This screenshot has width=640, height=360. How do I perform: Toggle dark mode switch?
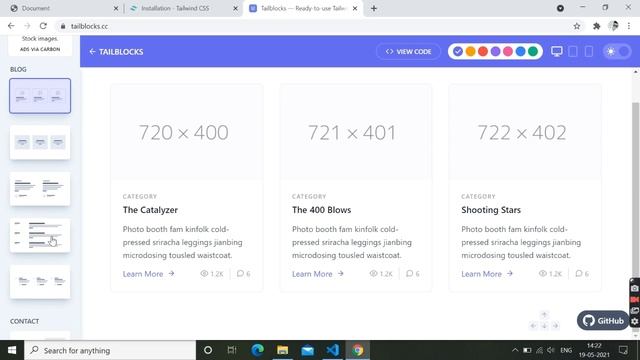617,51
